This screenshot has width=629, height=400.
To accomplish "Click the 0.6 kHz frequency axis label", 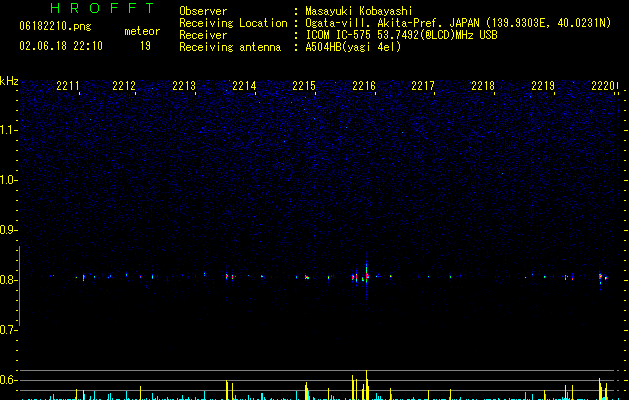I will pyautogui.click(x=8, y=380).
